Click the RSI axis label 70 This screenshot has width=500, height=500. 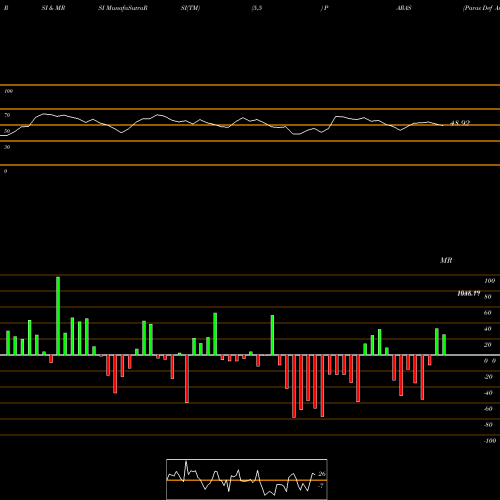[7, 115]
